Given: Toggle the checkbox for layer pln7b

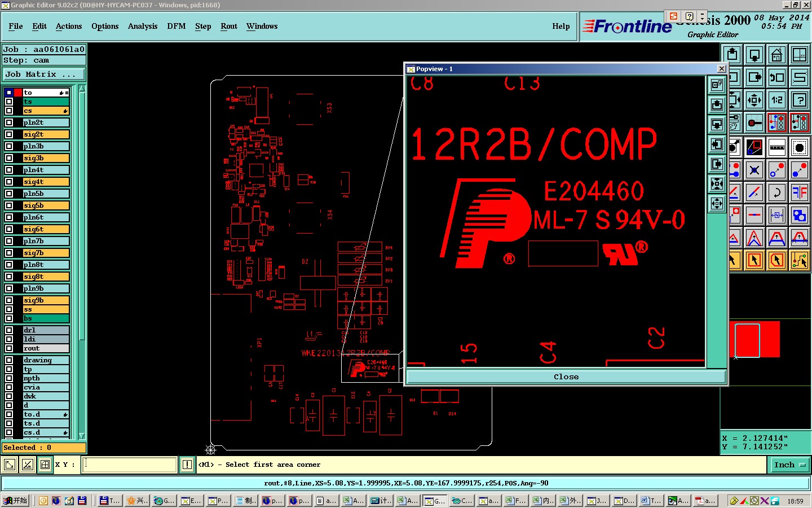Looking at the screenshot, I should tap(9, 241).
